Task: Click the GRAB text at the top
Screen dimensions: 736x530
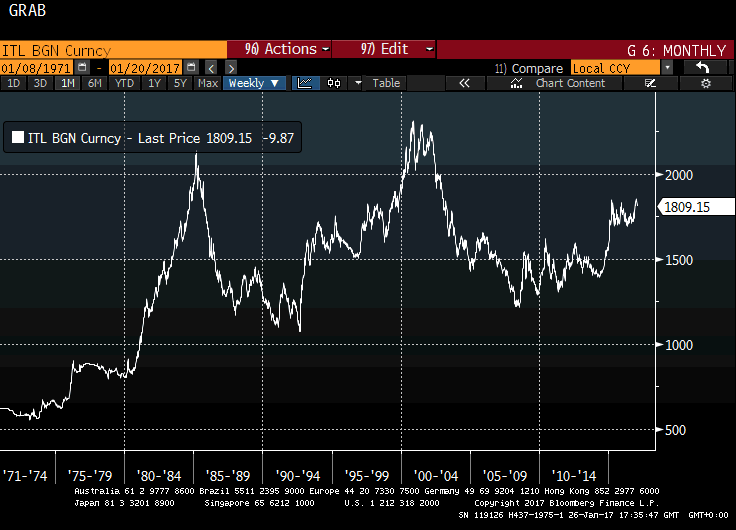Action: [x=27, y=10]
